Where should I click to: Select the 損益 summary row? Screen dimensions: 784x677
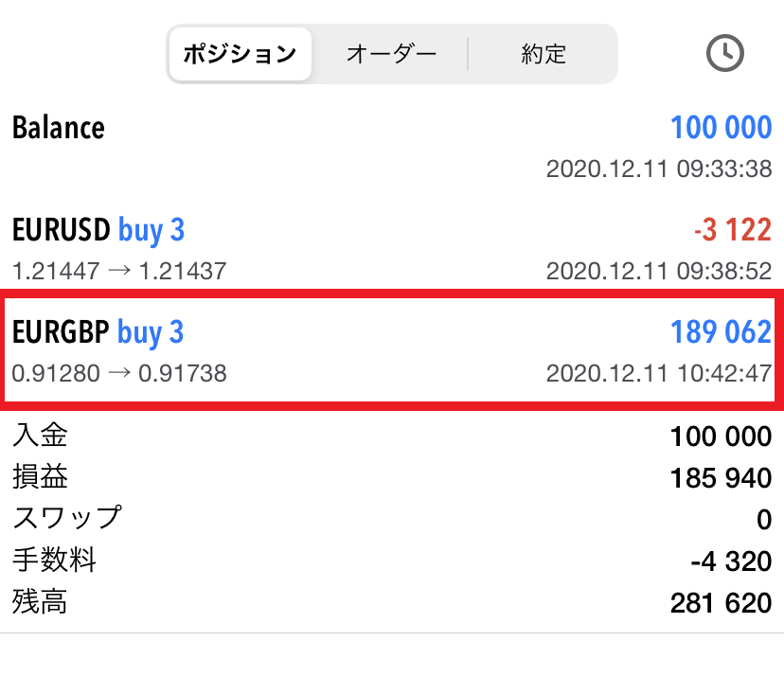392,477
